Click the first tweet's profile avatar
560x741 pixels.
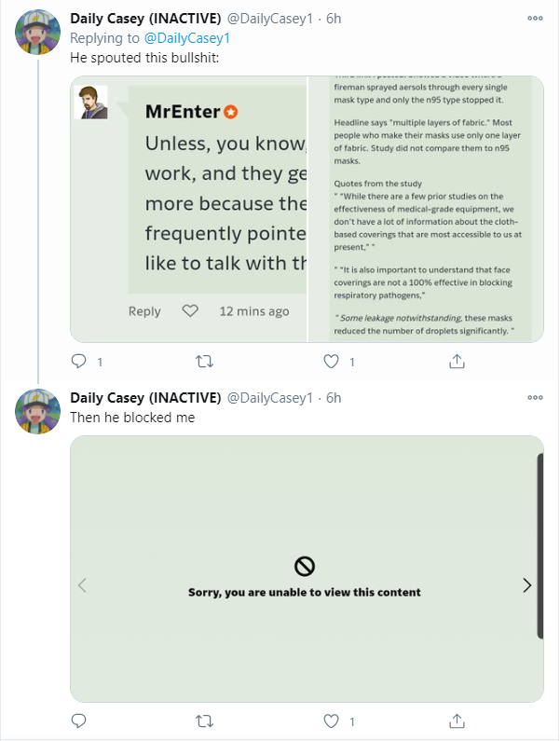coord(38,33)
